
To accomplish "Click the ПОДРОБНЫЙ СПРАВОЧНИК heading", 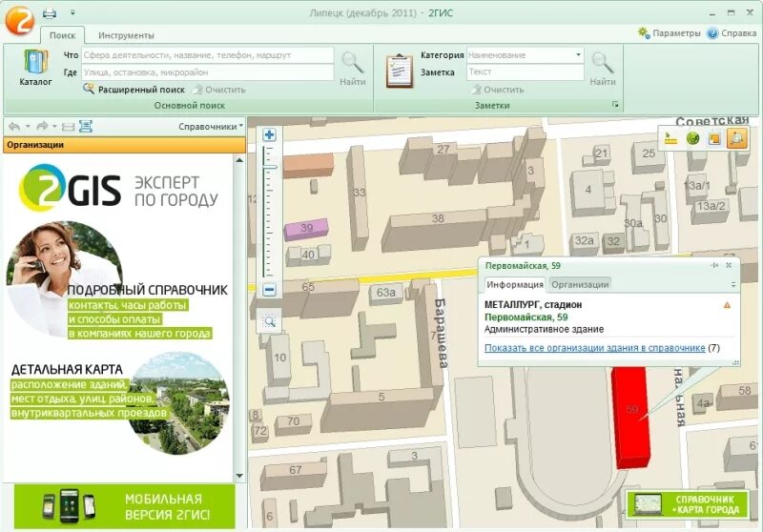I will pos(148,291).
